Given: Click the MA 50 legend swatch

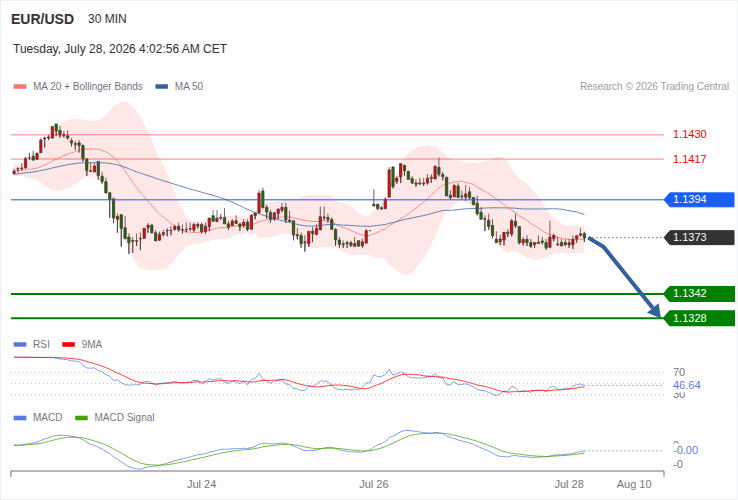Looking at the screenshot, I should pos(162,87).
